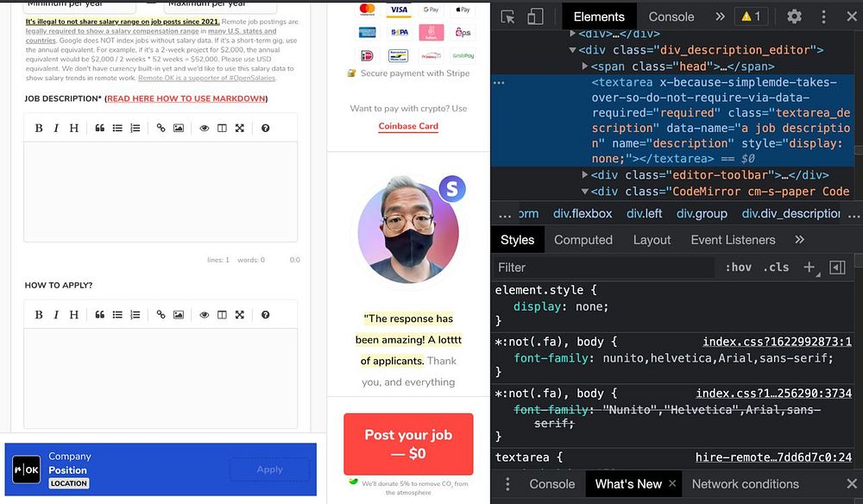Open the Coinbase Card link
The image size is (863, 504).
[x=408, y=126]
